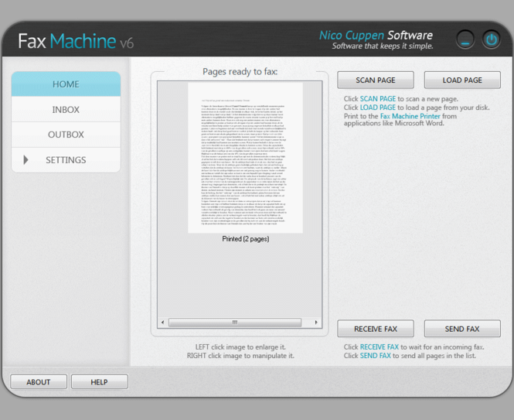Open the INBOX section

[66, 109]
